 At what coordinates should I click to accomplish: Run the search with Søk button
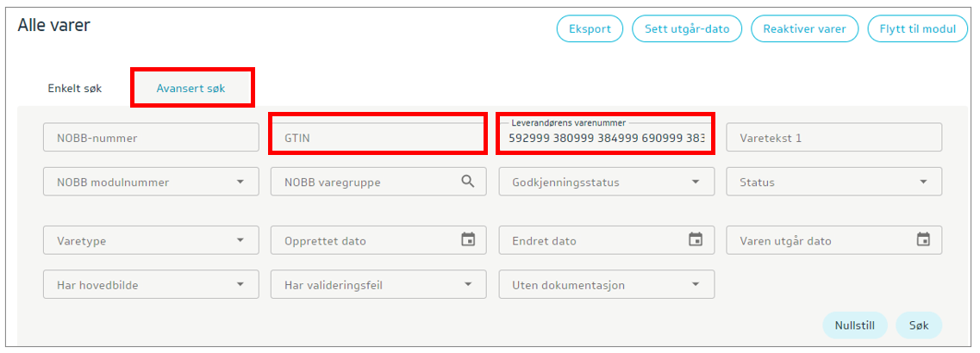[x=918, y=325]
